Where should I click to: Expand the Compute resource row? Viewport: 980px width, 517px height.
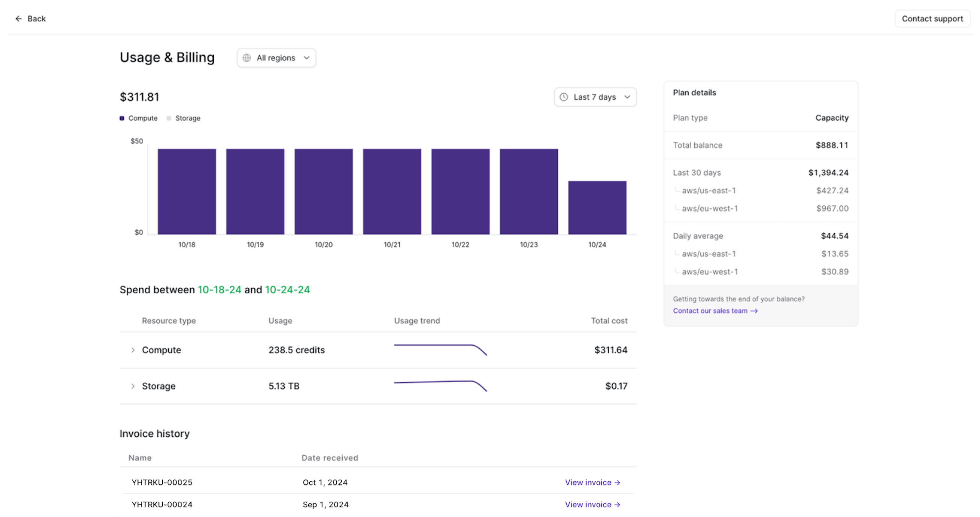click(133, 350)
